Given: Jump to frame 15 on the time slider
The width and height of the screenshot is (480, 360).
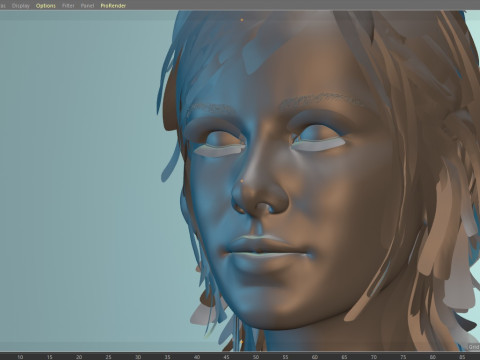Looking at the screenshot, I should (49, 357).
